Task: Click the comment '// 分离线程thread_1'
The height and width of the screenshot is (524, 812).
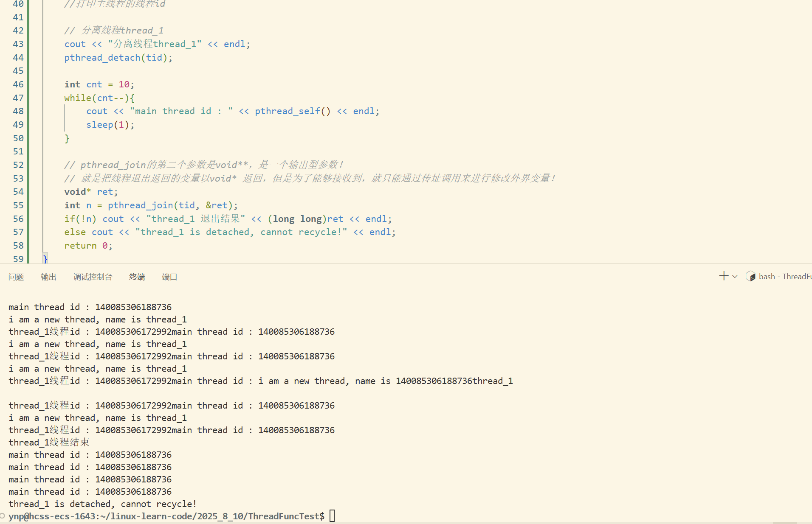Action: click(114, 31)
